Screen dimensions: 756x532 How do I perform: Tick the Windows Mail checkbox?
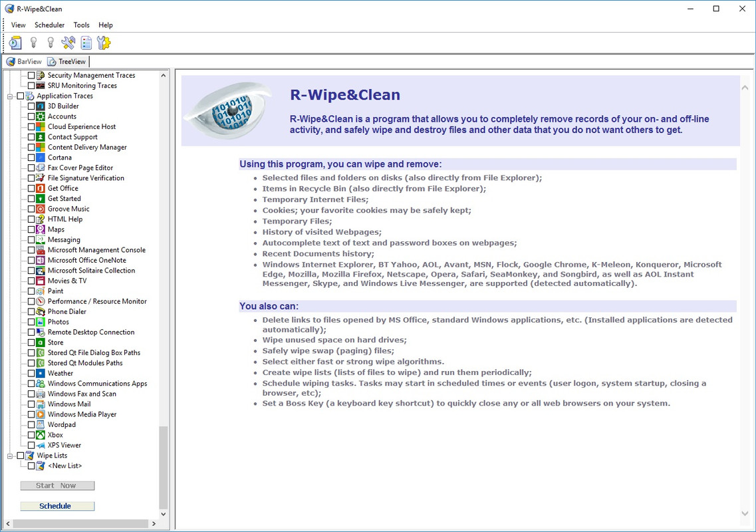[31, 404]
